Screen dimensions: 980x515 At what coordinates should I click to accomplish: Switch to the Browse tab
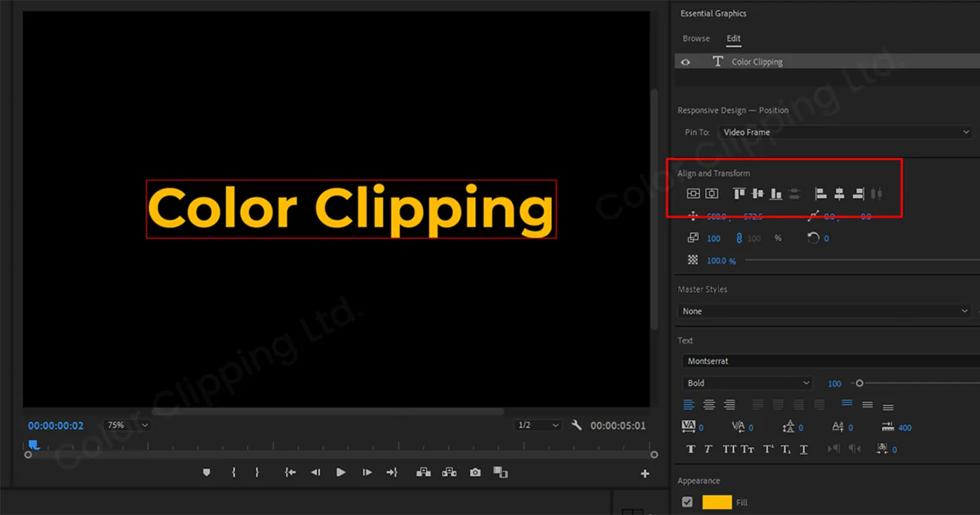coord(696,38)
